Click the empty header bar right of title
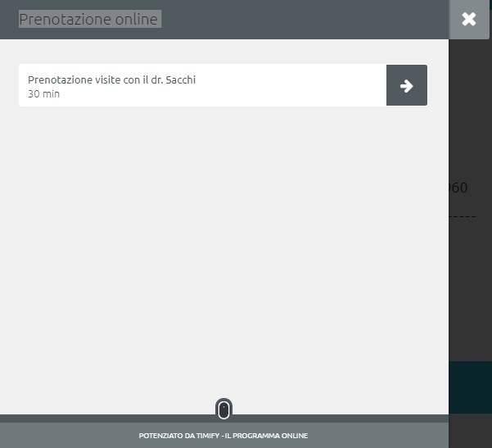 (x=311, y=19)
